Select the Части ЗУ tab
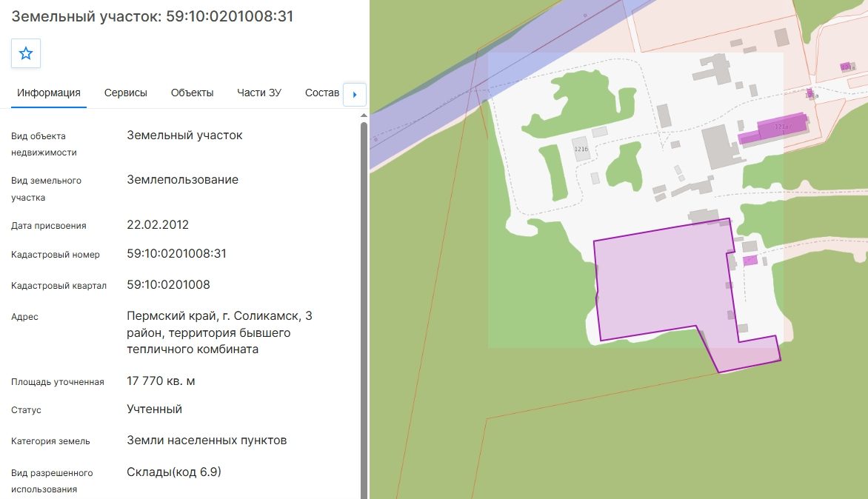 pos(259,93)
